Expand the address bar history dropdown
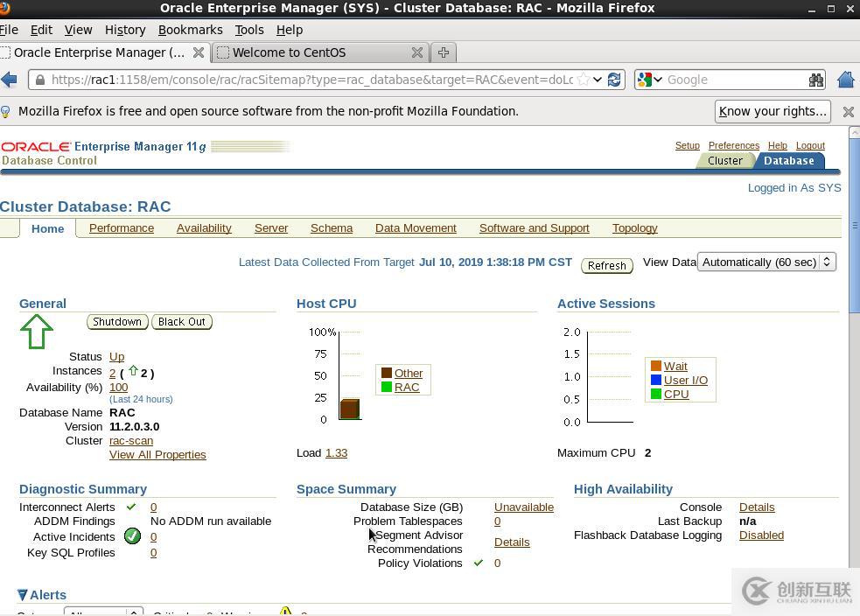Image resolution: width=860 pixels, height=616 pixels. [x=598, y=80]
